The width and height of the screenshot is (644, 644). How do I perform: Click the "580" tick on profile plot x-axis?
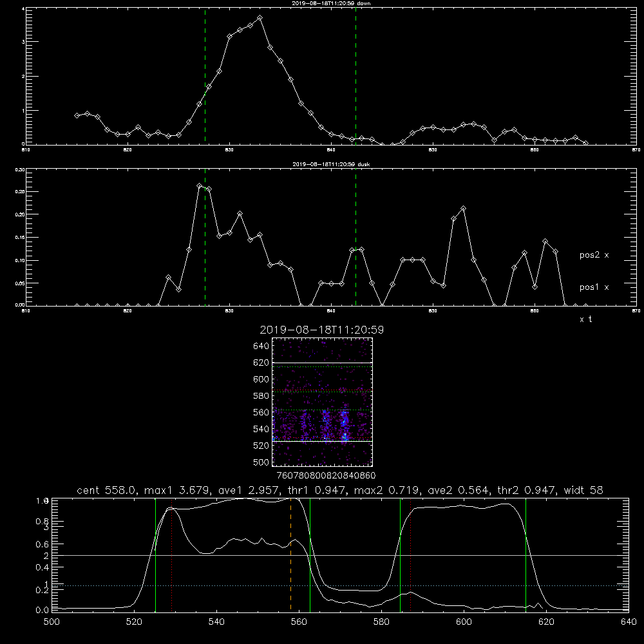(381, 622)
